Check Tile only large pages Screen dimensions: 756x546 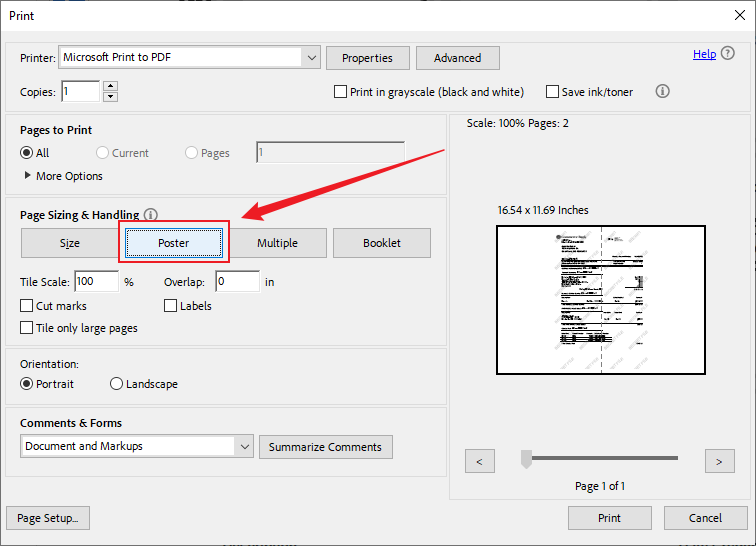click(27, 328)
